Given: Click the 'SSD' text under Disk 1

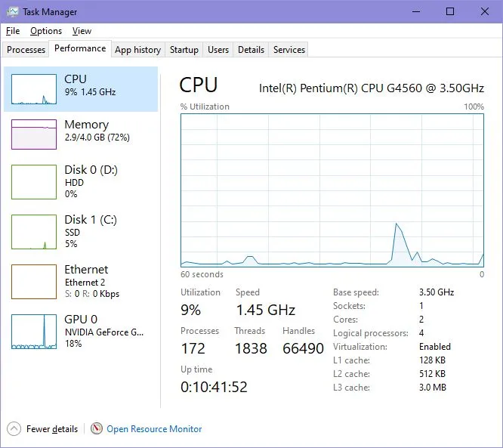Looking at the screenshot, I should pyautogui.click(x=73, y=233).
